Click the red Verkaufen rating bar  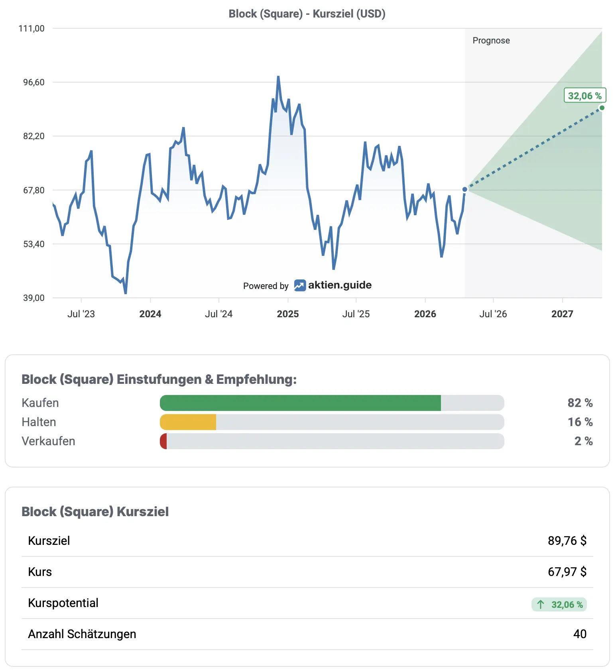point(163,441)
